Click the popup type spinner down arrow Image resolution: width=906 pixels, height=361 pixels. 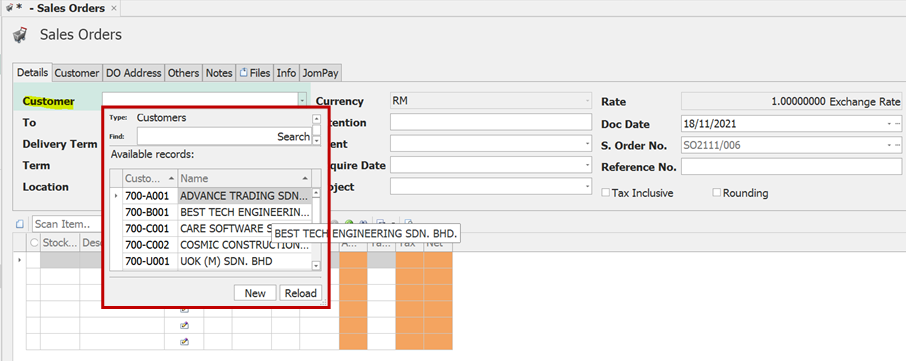pos(316,140)
